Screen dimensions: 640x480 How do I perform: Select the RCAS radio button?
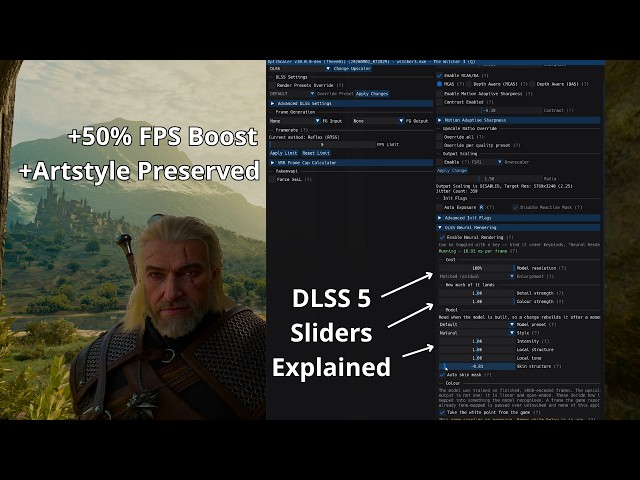[x=439, y=84]
